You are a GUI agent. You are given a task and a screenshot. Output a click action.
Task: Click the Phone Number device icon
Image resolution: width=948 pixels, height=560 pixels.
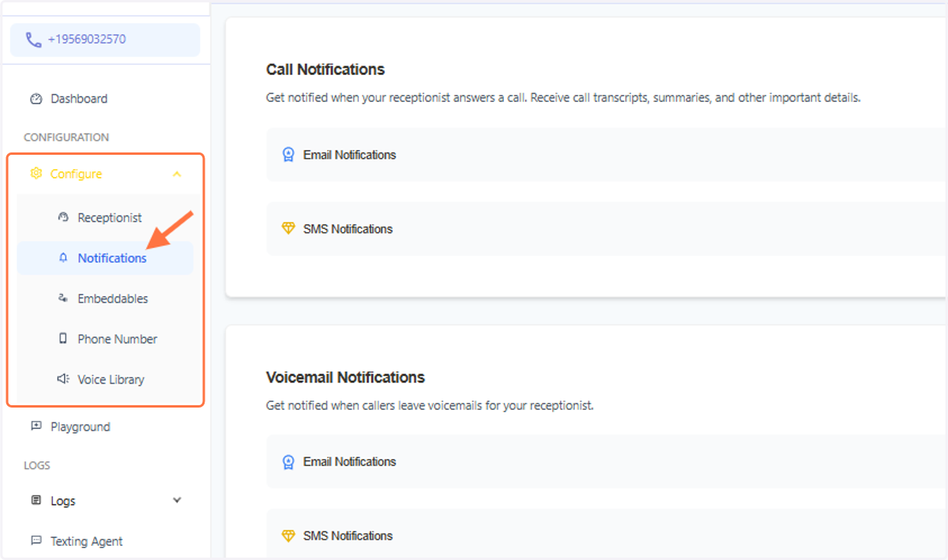pos(63,338)
